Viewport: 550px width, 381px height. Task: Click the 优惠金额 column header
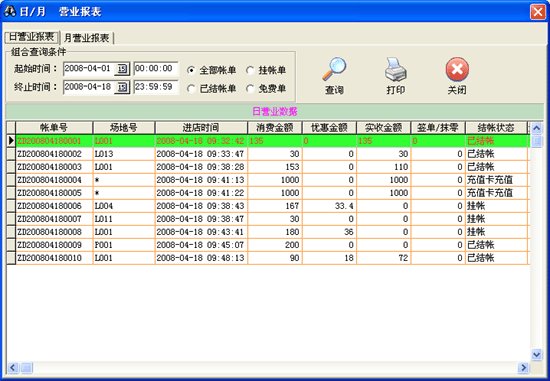329,128
